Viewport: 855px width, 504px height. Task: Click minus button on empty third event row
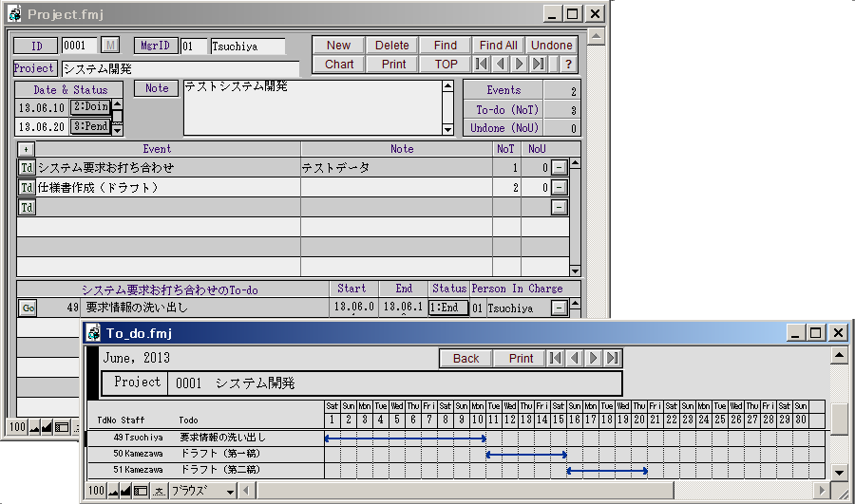coord(559,208)
